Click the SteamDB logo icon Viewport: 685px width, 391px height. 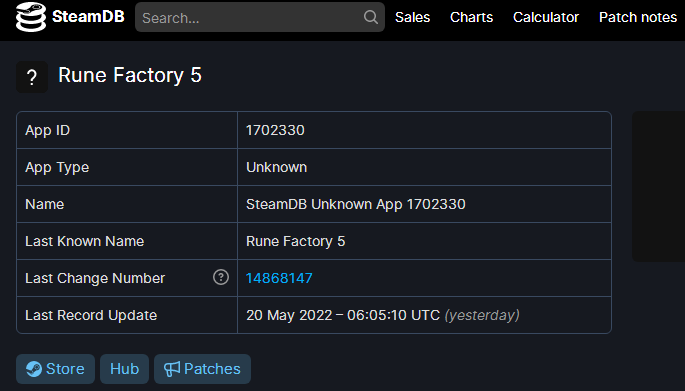coord(31,17)
